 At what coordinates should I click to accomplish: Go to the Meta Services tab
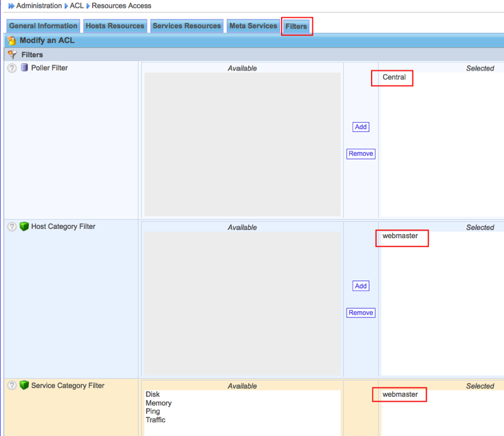tap(253, 26)
